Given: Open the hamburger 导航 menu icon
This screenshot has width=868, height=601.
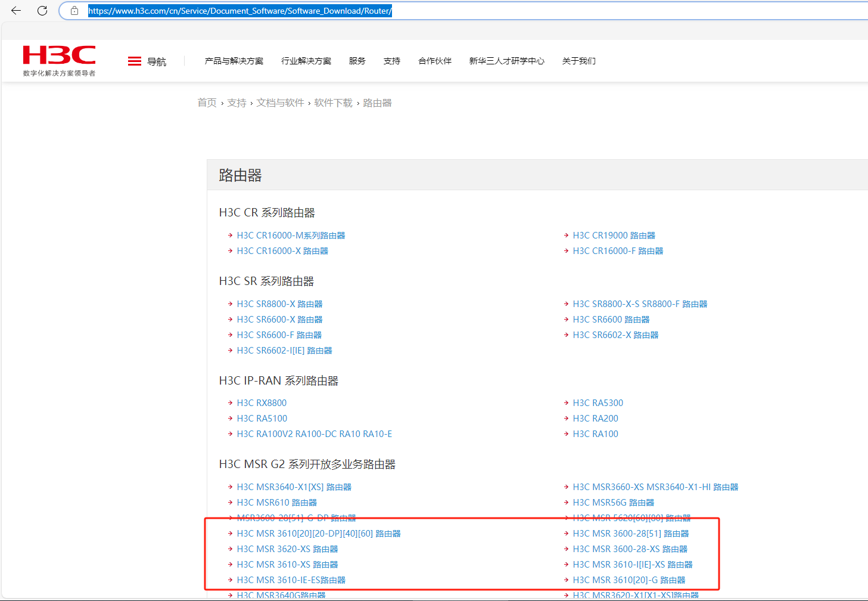Looking at the screenshot, I should coord(135,61).
